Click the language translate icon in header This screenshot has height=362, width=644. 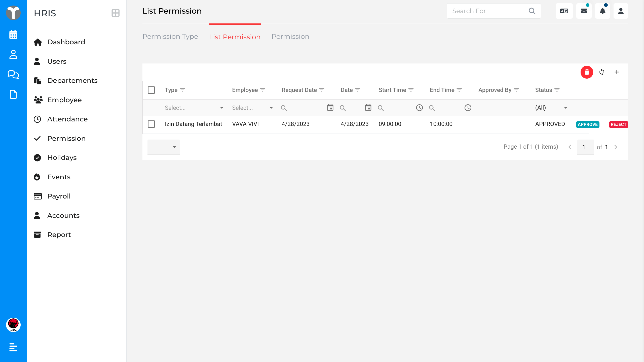(x=564, y=11)
